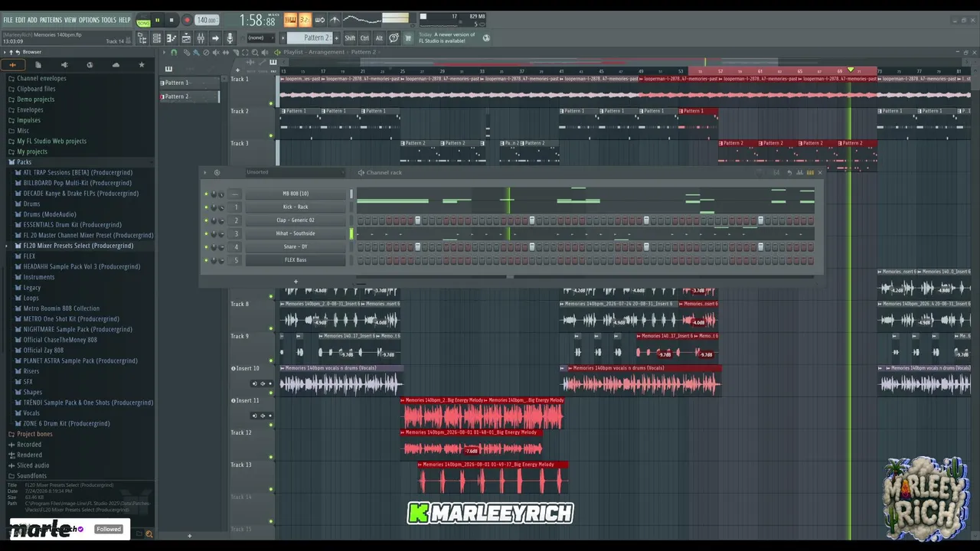Viewport: 980px width, 551px height.
Task: Expand the Channel envelopes browser folder
Action: pyautogui.click(x=41, y=78)
